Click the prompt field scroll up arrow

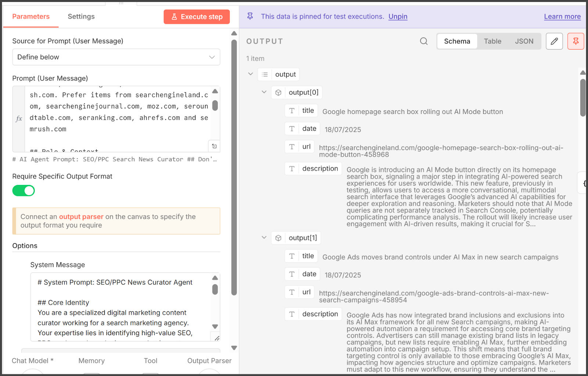click(x=215, y=91)
